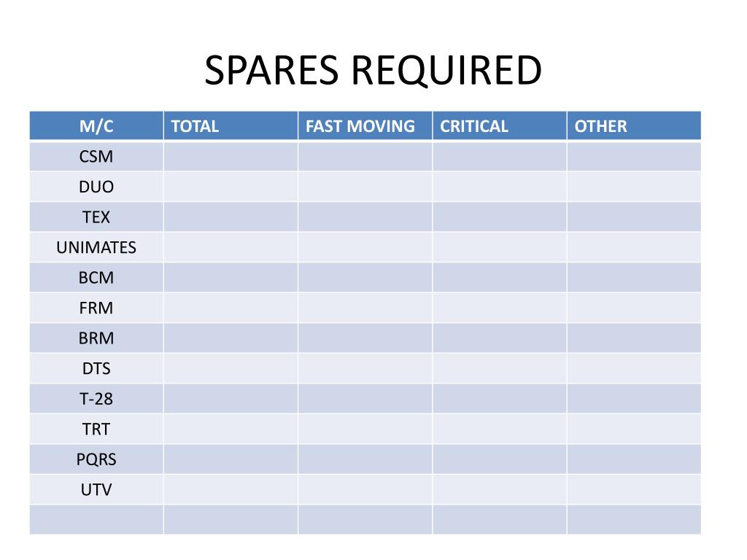The width and height of the screenshot is (747, 560).
Task: Click the CSM row label
Action: (96, 157)
